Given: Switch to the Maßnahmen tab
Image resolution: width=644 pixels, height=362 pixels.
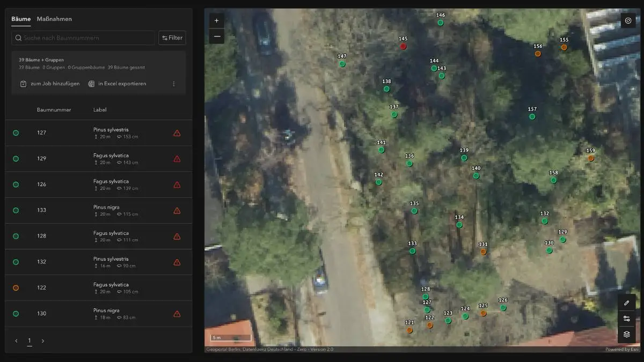Looking at the screenshot, I should pyautogui.click(x=54, y=19).
